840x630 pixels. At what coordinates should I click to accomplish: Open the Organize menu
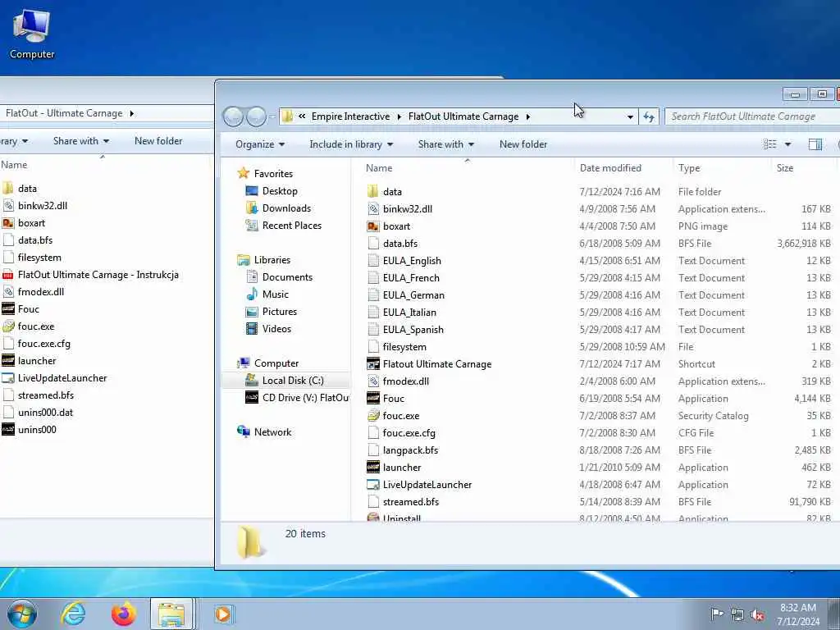(x=260, y=144)
